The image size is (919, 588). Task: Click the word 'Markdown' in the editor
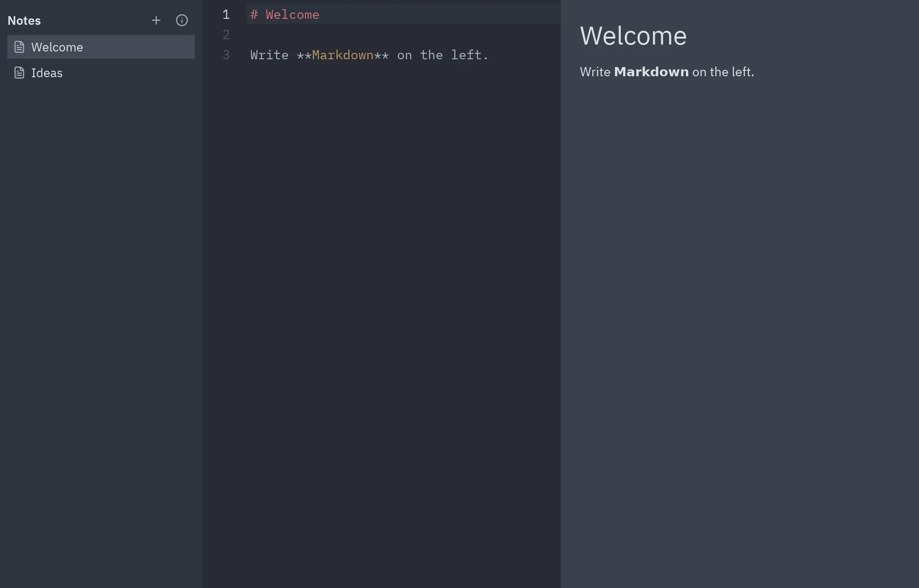[x=343, y=55]
